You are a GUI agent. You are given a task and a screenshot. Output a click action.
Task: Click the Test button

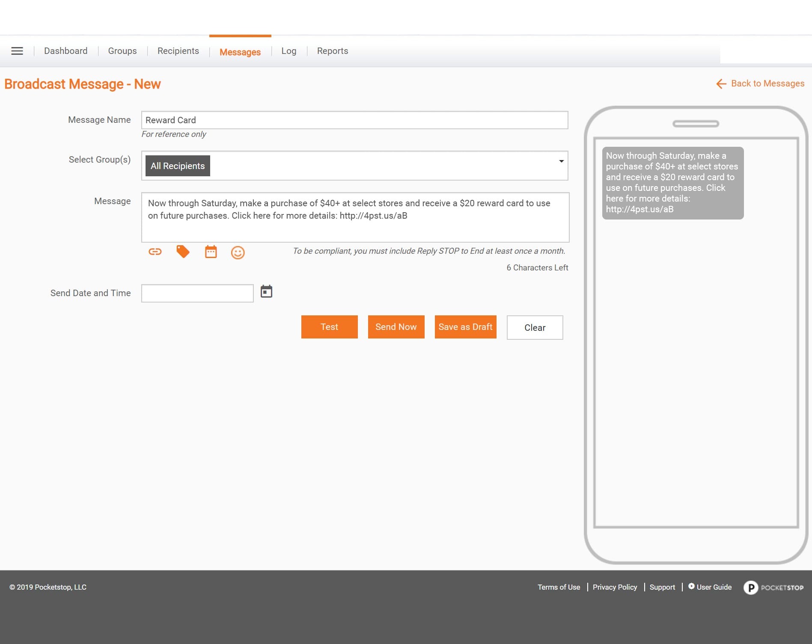329,327
